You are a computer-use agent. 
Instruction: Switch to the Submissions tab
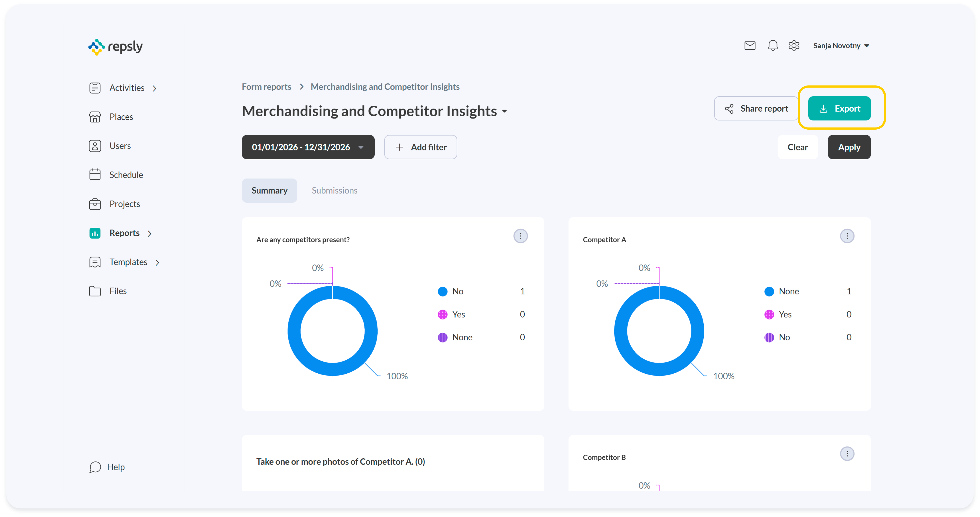tap(335, 191)
